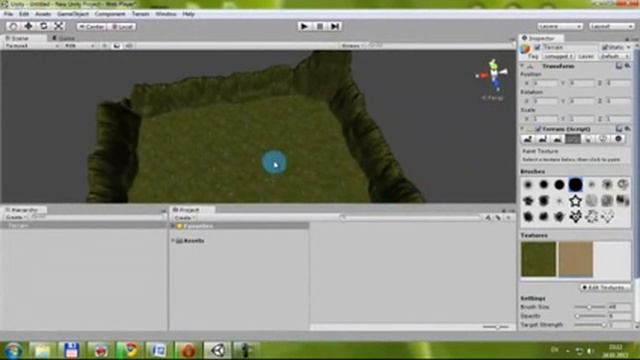Choose the third solid round brush
Screen dimensions: 640x360
pyautogui.click(x=560, y=185)
